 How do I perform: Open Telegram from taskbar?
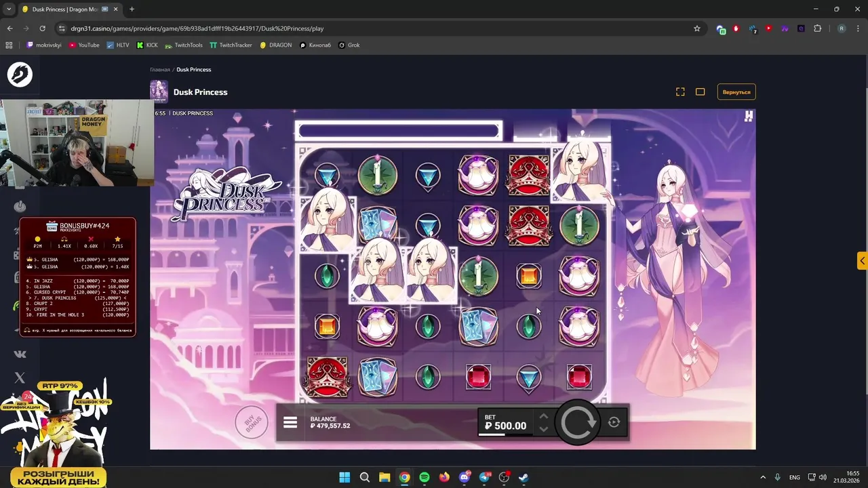[484, 477]
